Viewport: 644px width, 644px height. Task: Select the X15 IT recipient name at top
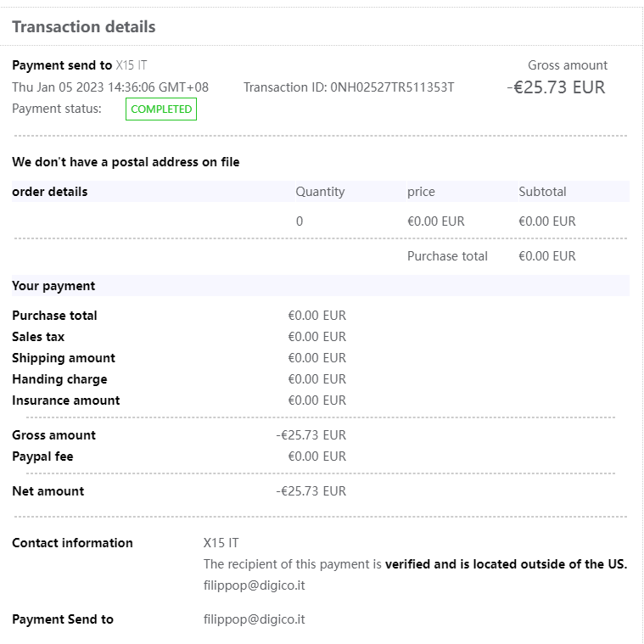click(x=132, y=65)
